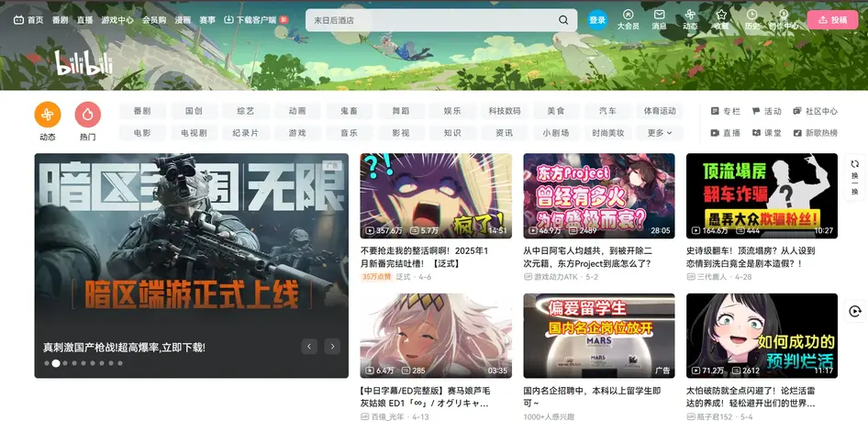The width and height of the screenshot is (868, 421).
Task: Select the 小剧场 category chip
Action: pyautogui.click(x=556, y=133)
